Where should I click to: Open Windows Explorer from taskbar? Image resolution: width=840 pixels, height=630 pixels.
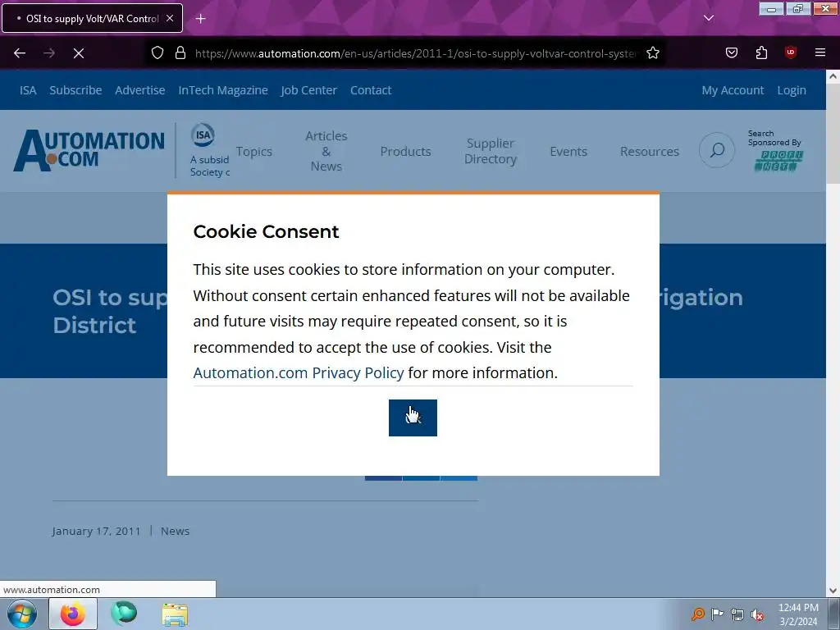coord(175,614)
